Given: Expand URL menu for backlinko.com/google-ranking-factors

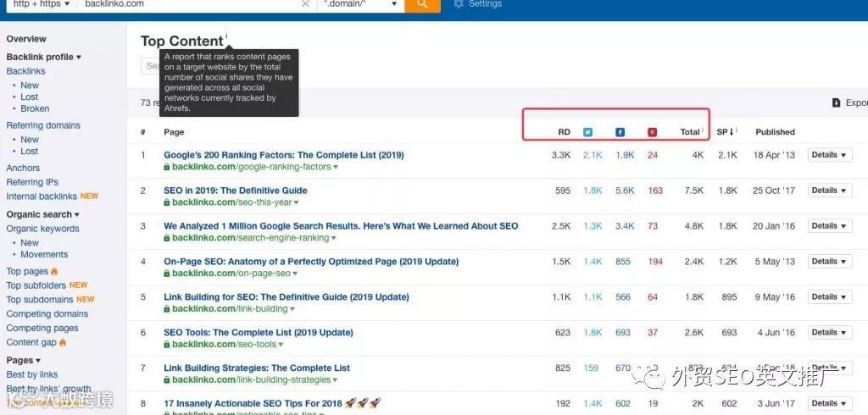Looking at the screenshot, I should (336, 167).
